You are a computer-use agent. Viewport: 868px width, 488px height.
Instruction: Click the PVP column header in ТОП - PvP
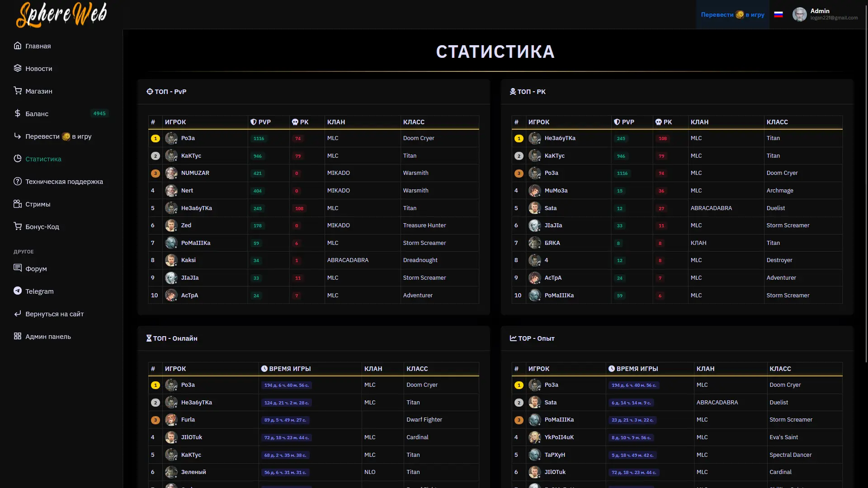click(264, 122)
